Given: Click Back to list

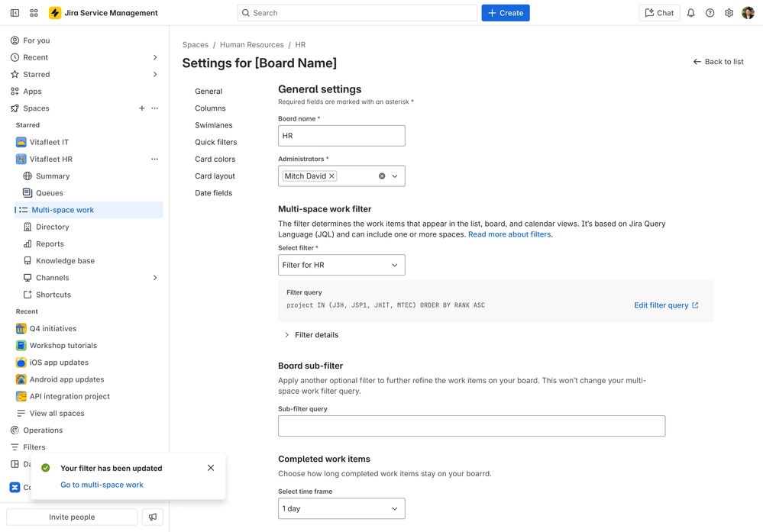Looking at the screenshot, I should pyautogui.click(x=718, y=62).
